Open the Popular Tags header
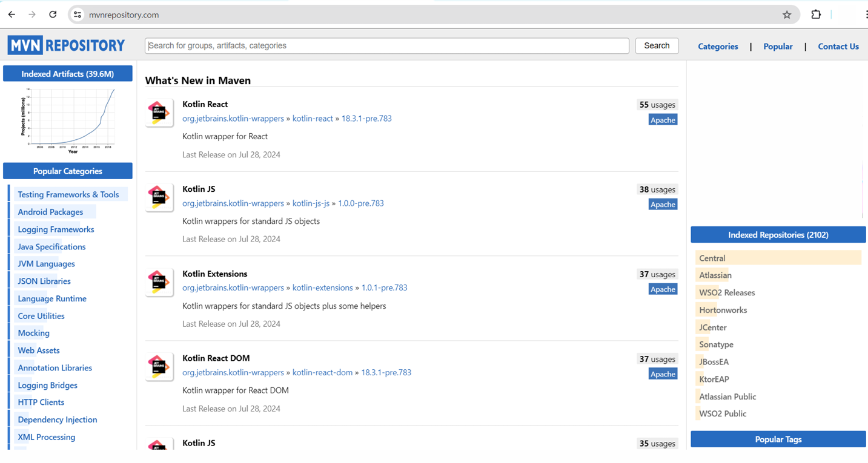868x463 pixels. pyautogui.click(x=778, y=439)
